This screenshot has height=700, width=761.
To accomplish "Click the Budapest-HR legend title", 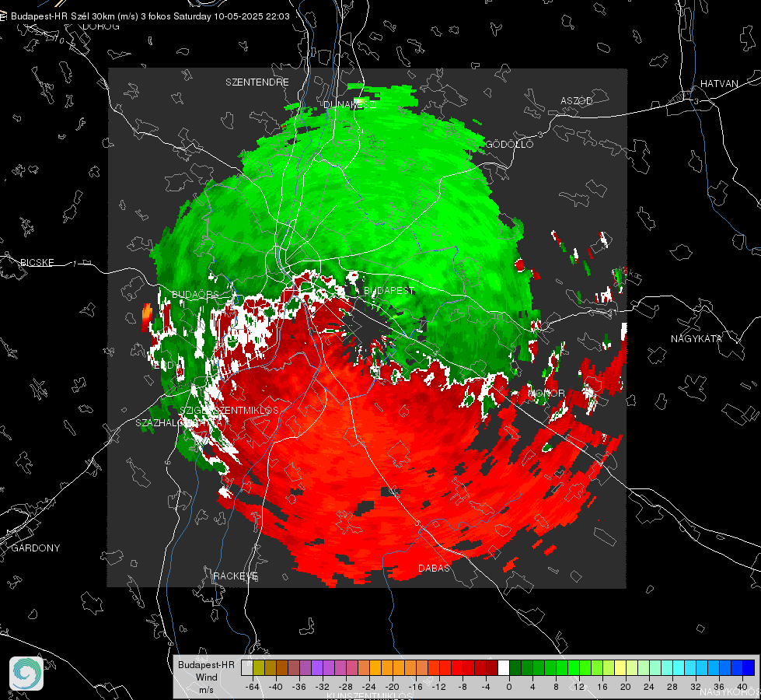I will coord(206,665).
